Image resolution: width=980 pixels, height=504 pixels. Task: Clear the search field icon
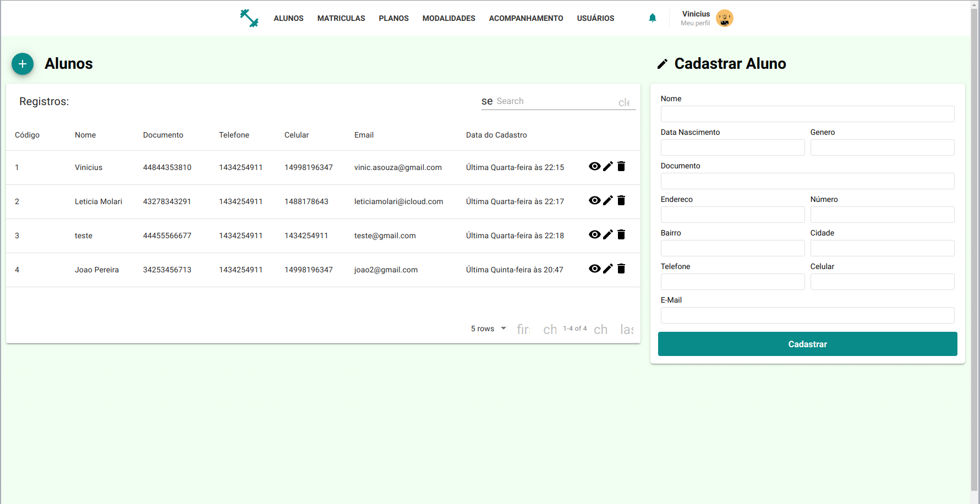click(x=624, y=102)
